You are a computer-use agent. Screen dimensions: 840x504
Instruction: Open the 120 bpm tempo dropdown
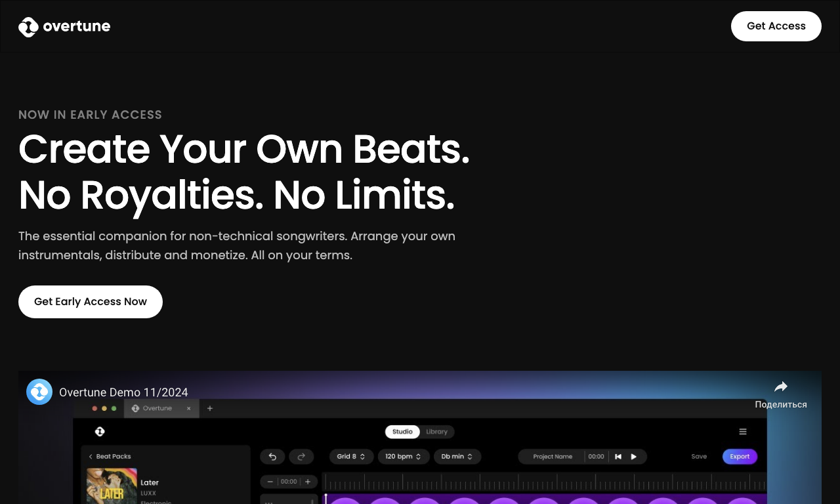tap(404, 457)
